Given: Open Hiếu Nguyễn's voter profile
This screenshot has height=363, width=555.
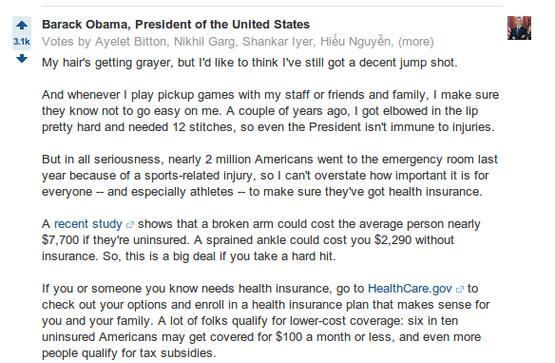Looking at the screenshot, I should (x=356, y=42).
